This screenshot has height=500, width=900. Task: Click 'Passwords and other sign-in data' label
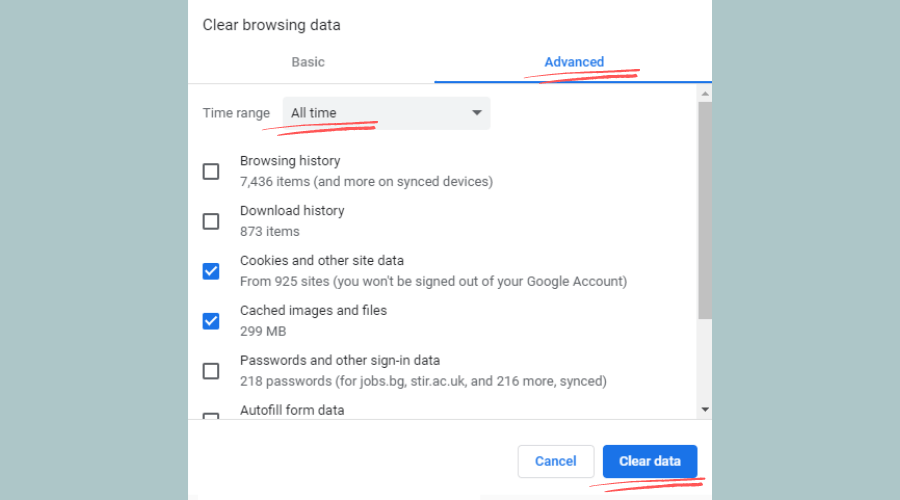click(x=340, y=361)
